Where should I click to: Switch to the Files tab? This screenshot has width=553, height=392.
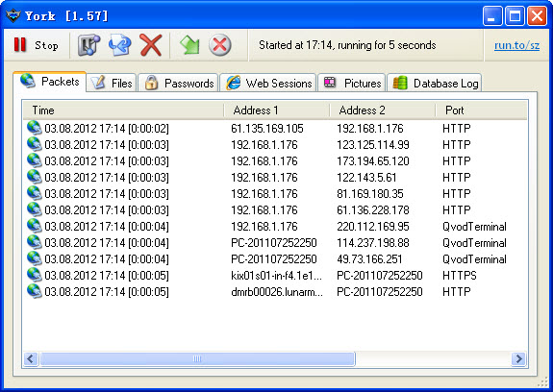(x=112, y=84)
